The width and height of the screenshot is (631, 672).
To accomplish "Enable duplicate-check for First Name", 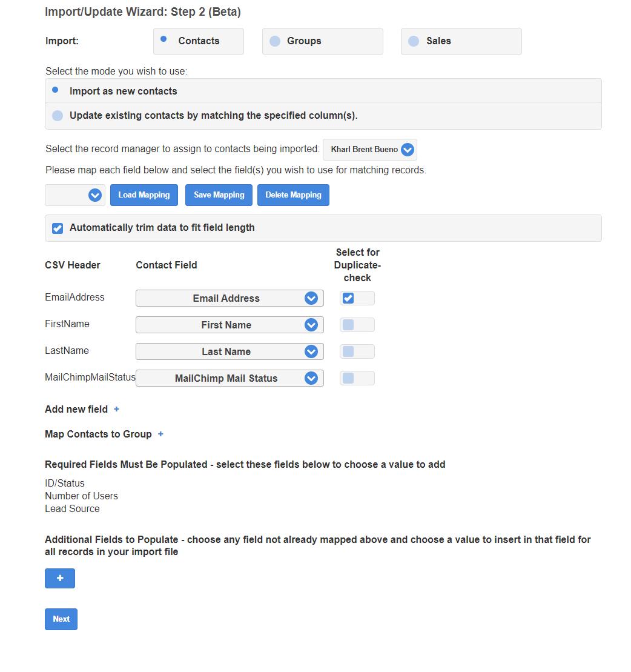I will tap(348, 325).
